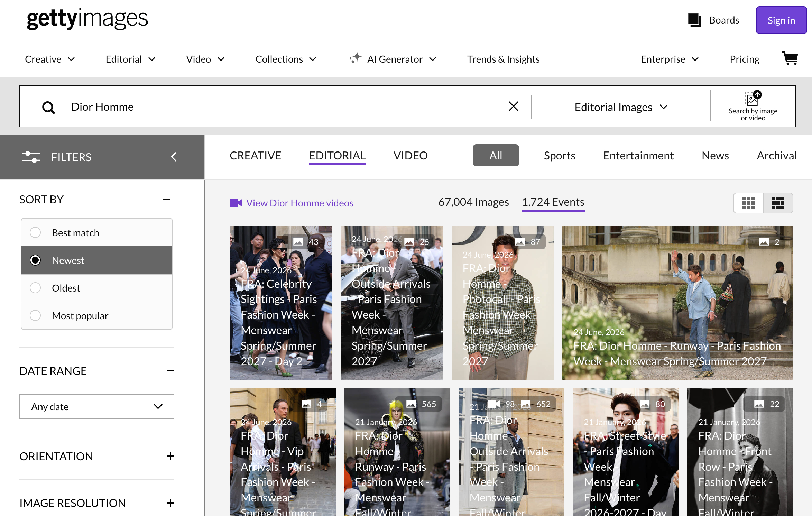Screen dimensions: 812x516
Task: Click image count icon showing 87
Action: pyautogui.click(x=520, y=242)
